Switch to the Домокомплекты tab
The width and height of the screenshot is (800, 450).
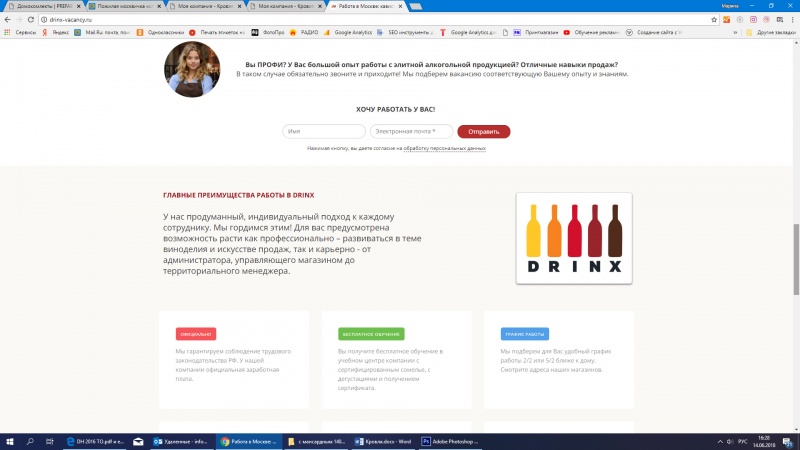coord(44,6)
